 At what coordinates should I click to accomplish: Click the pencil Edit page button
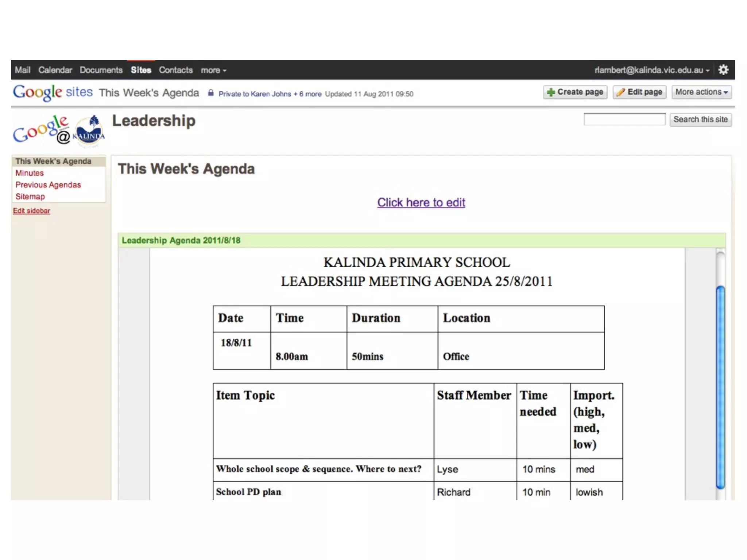(x=640, y=92)
